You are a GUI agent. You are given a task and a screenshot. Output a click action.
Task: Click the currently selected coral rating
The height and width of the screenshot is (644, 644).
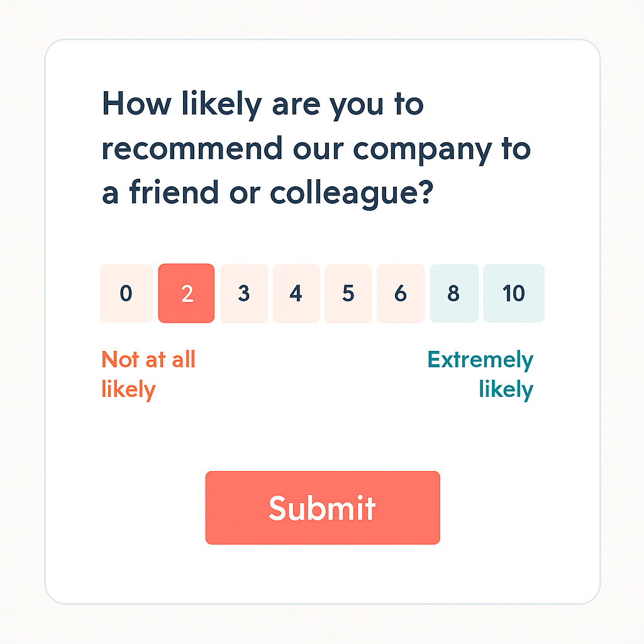click(x=186, y=293)
